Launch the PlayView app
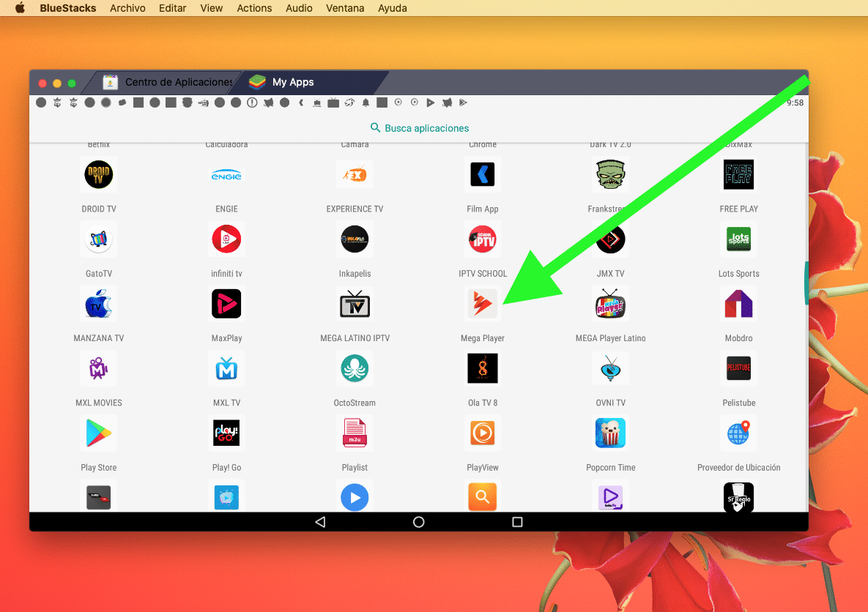This screenshot has width=868, height=612. coord(483,433)
